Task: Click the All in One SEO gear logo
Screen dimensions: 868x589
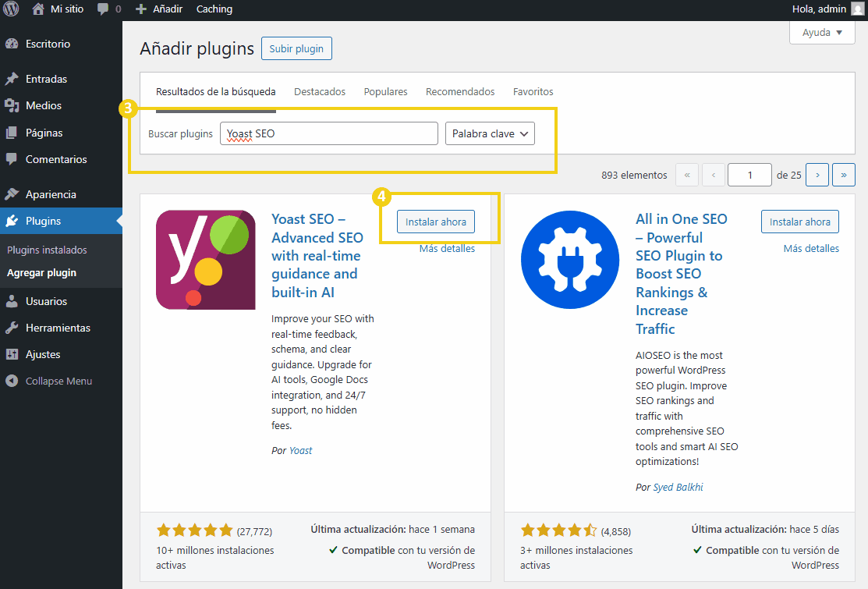Action: [x=570, y=260]
